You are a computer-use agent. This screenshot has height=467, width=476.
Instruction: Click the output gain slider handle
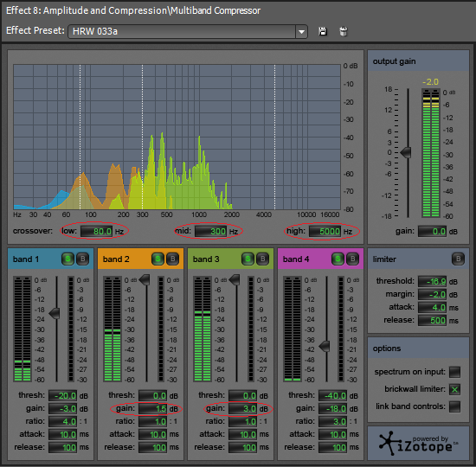pos(406,152)
